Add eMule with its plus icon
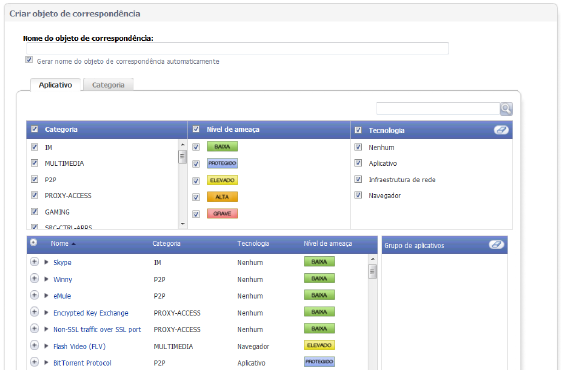The image size is (576, 378). pos(34,295)
